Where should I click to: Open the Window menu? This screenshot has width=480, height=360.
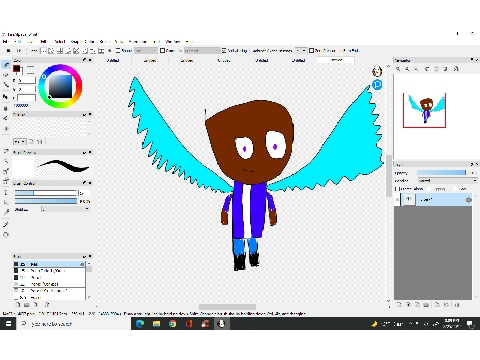[173, 42]
